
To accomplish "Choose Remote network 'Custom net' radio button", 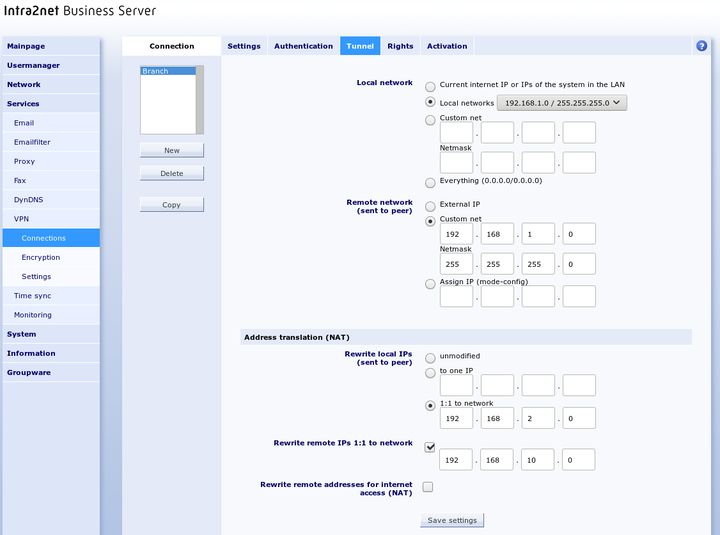I will (x=430, y=221).
